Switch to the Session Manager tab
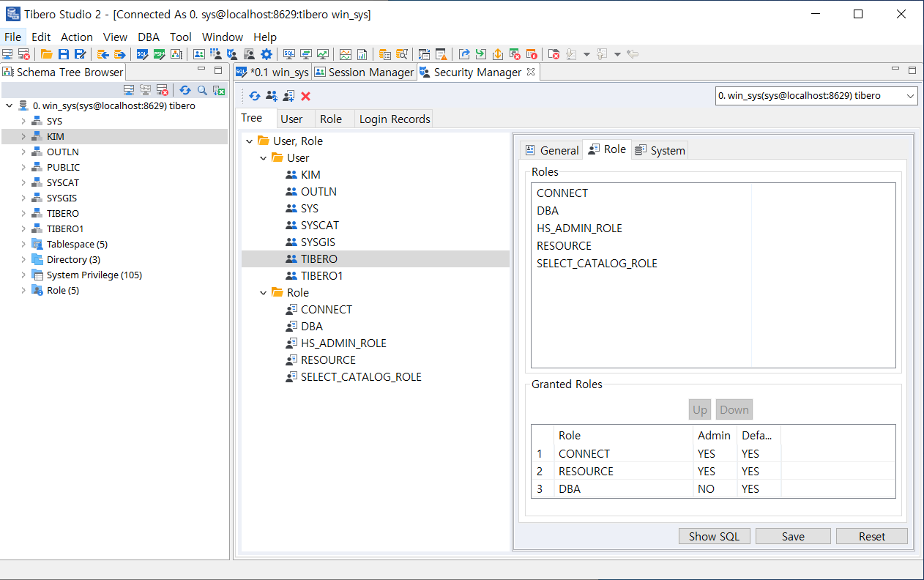The width and height of the screenshot is (924, 580). pos(364,72)
